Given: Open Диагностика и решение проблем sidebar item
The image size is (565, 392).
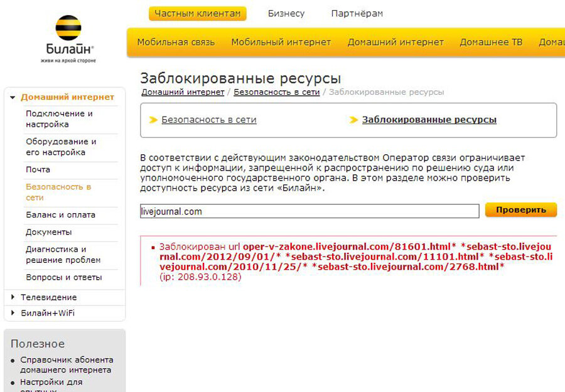Looking at the screenshot, I should click(63, 255).
